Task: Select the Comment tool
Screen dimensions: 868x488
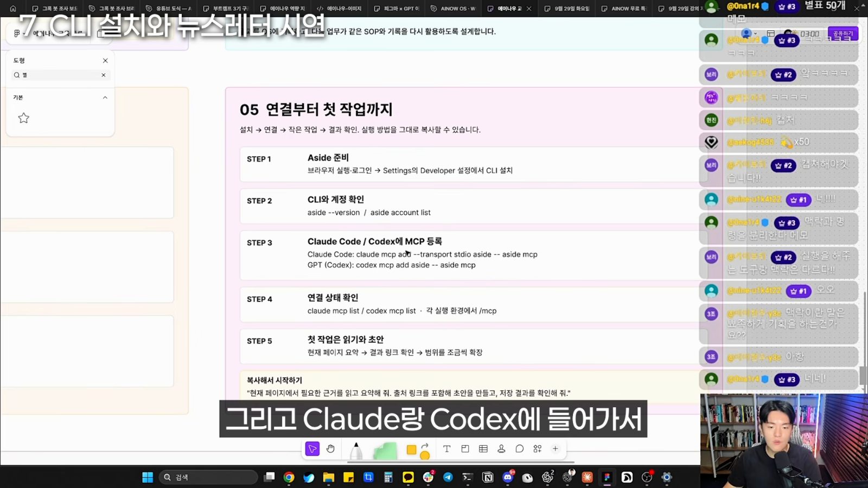Action: [519, 449]
